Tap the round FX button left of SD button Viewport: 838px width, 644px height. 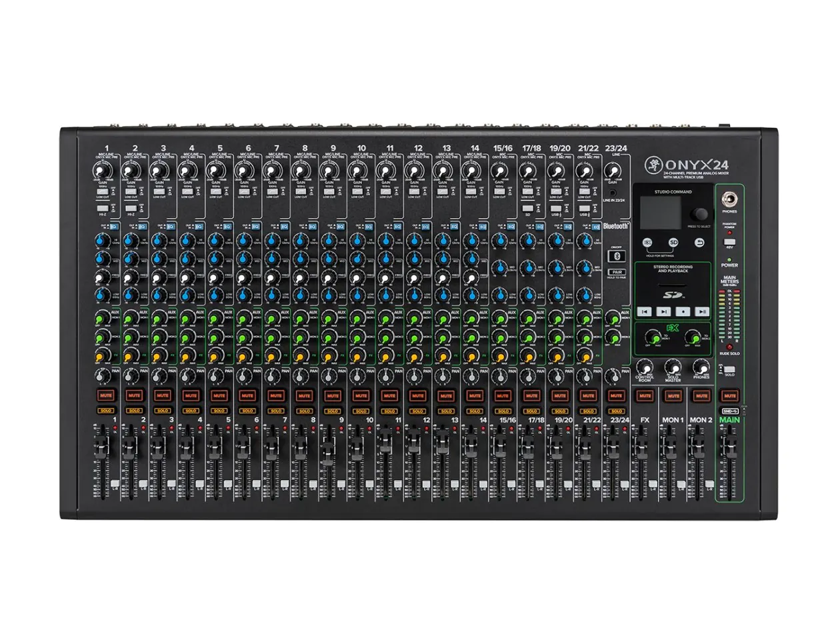647,243
